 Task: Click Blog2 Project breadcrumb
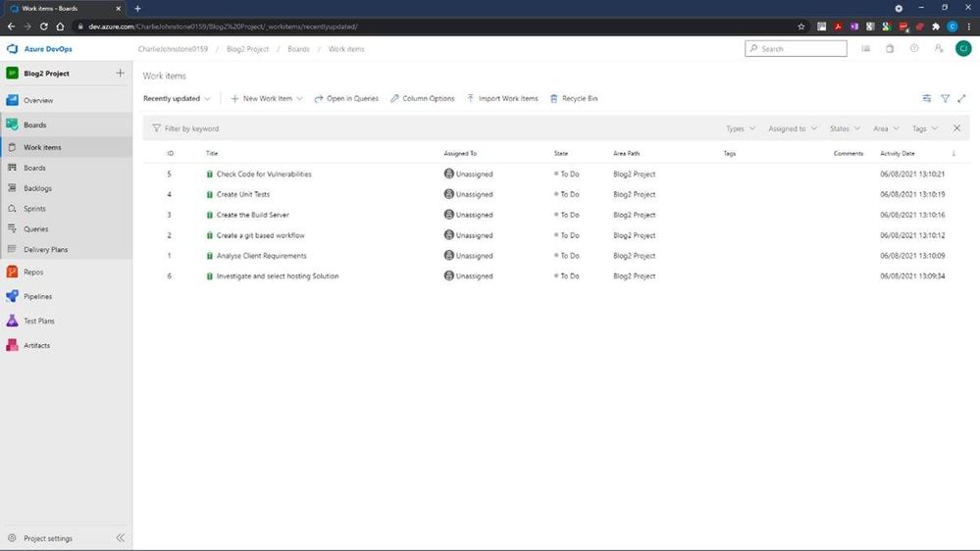tap(247, 49)
